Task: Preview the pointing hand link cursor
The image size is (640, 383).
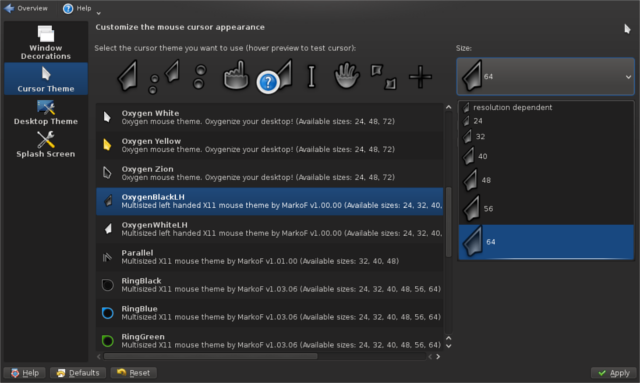Action: pos(236,76)
